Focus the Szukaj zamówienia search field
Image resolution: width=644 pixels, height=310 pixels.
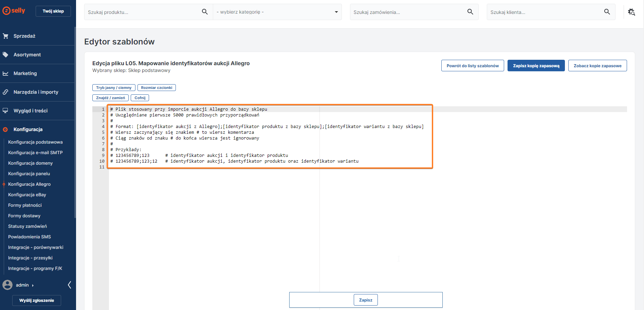[407, 12]
